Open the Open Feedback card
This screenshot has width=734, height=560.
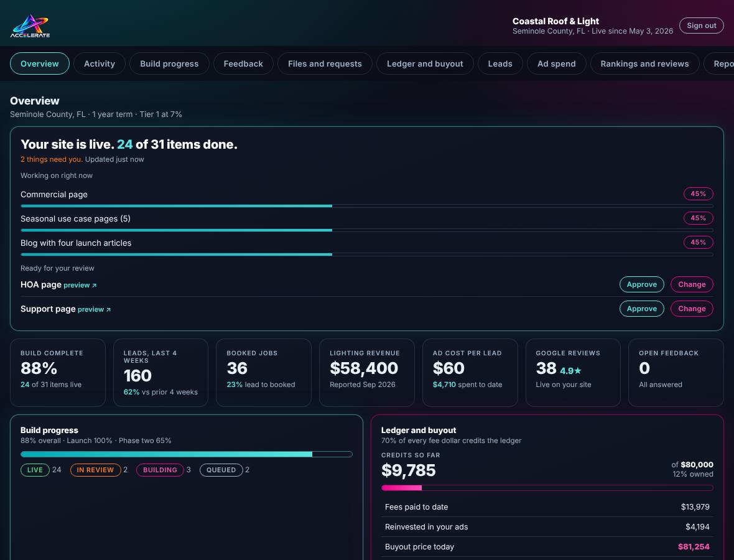coord(676,373)
